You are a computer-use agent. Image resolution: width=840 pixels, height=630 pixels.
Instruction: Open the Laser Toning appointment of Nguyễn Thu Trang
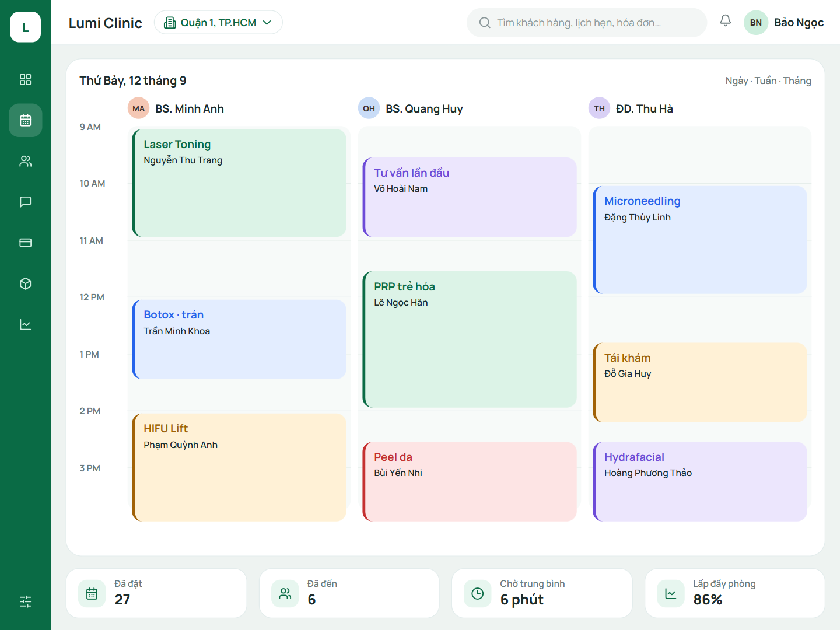click(239, 183)
